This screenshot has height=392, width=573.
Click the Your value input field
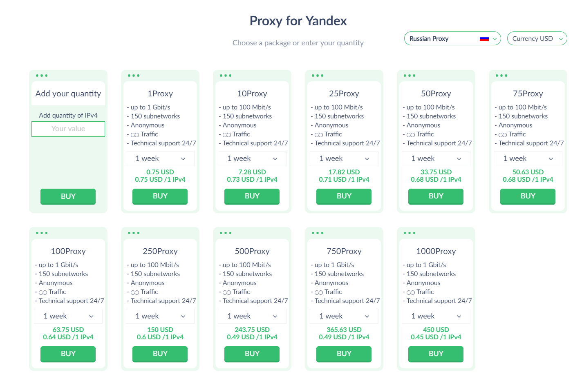coord(68,129)
